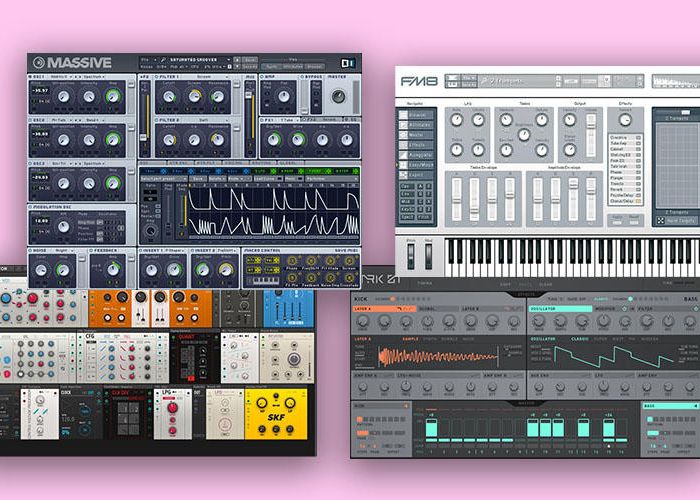Toggle the Flanger effect checkbox in FM8

pyautogui.click(x=638, y=178)
